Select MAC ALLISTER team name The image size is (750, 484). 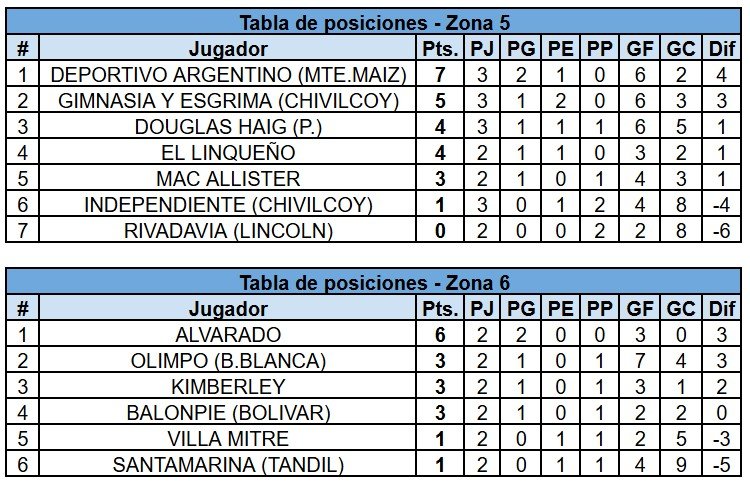point(228,179)
